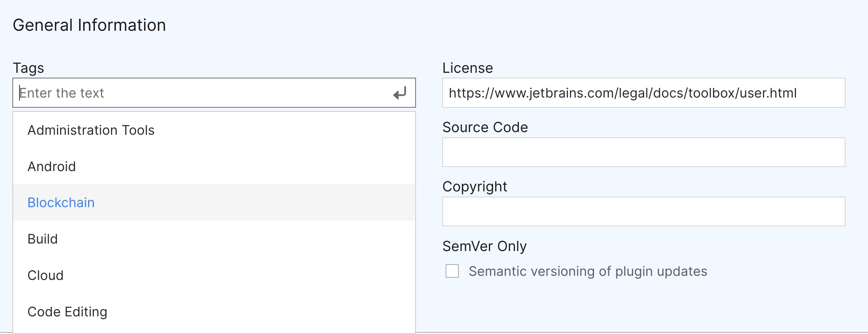Click the SemVer Only label
Screen dimensions: 868x334
tap(485, 246)
